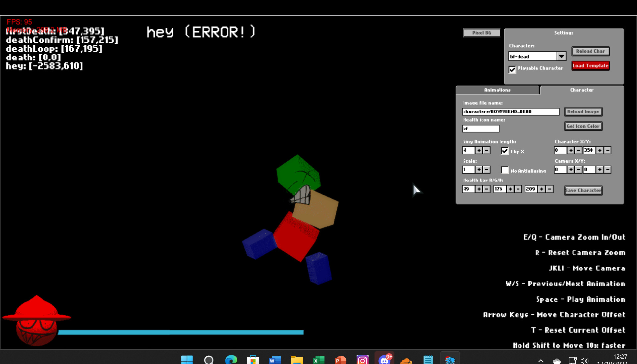Image resolution: width=637 pixels, height=364 pixels.
Task: Switch to the Animations tab
Action: [x=497, y=90]
